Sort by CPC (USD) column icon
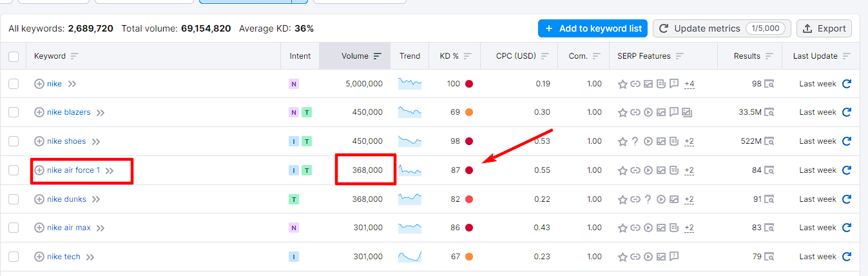The height and width of the screenshot is (276, 868). tap(545, 56)
